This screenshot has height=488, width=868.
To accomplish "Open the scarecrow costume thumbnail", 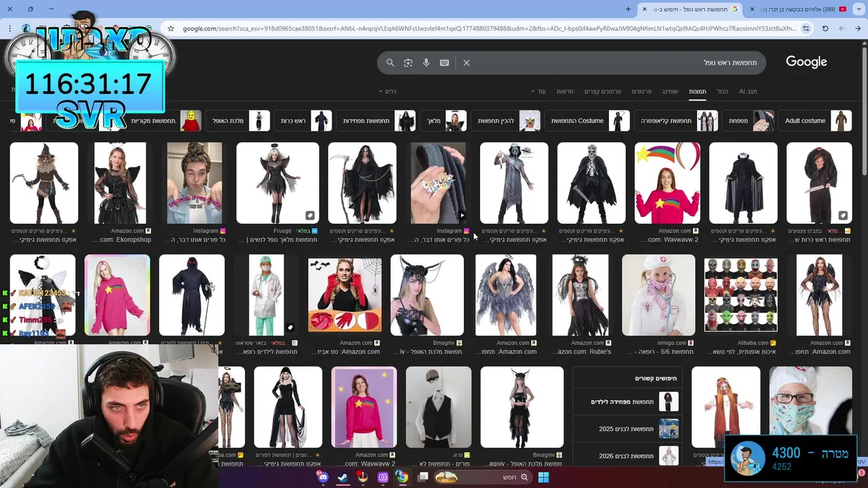I will pos(44,183).
